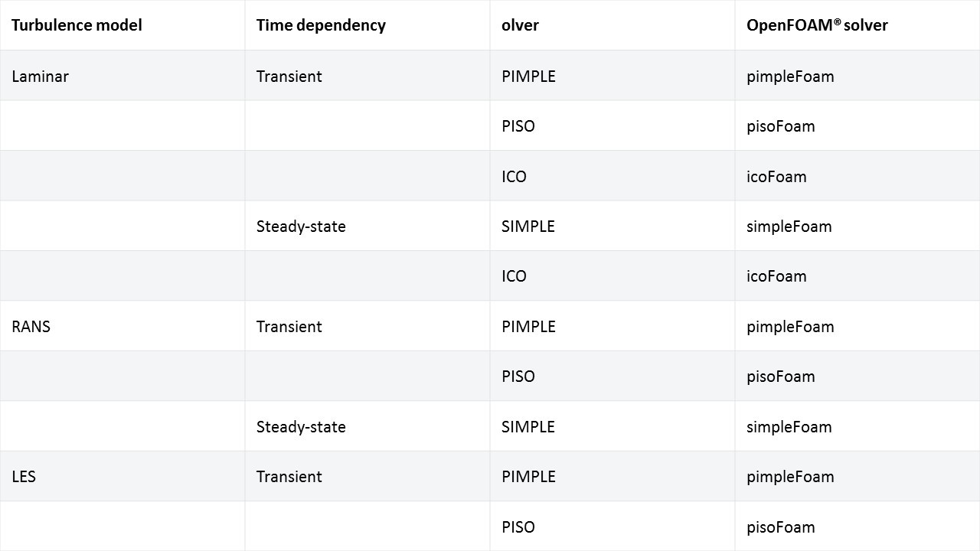Select Transient in the LES row
Image resolution: width=980 pixels, height=551 pixels.
coord(289,477)
